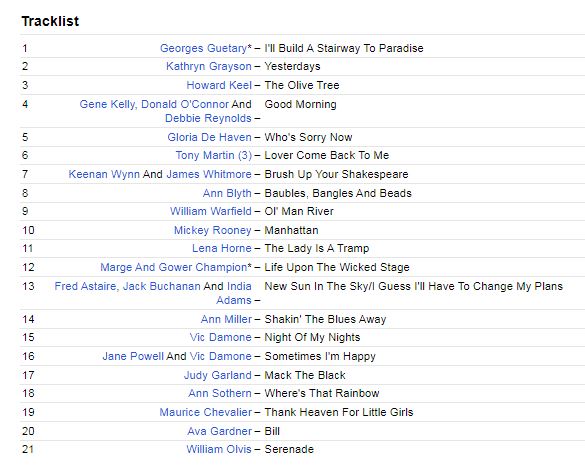Open the Lena Horne artist link

pos(222,248)
